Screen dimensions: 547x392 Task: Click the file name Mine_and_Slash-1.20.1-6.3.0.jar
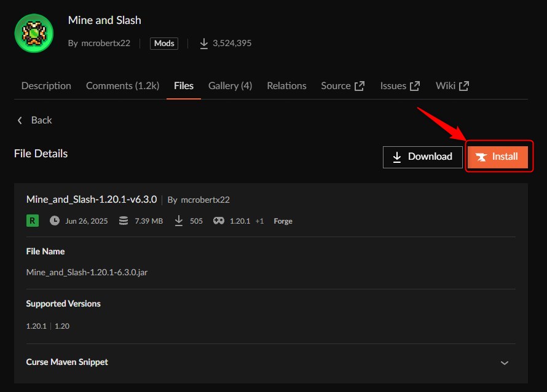point(87,272)
